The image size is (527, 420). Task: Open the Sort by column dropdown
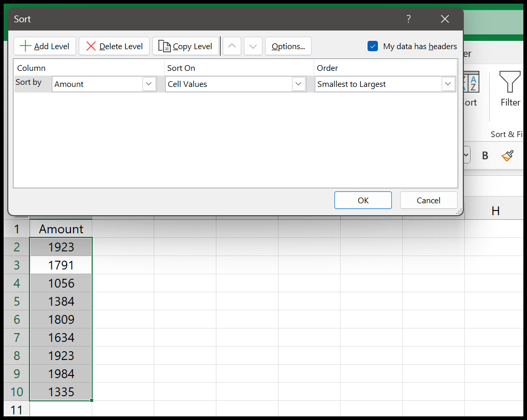[149, 84]
